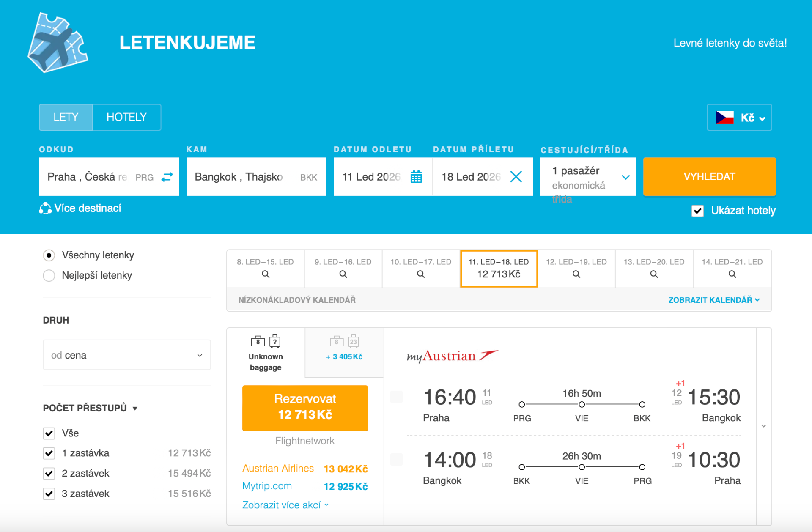812x532 pixels.
Task: Toggle the Vše stops checkbox
Action: point(49,433)
